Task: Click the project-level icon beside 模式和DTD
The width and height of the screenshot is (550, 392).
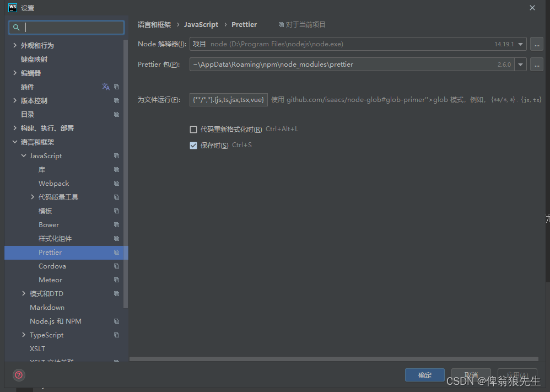Action: pos(116,294)
